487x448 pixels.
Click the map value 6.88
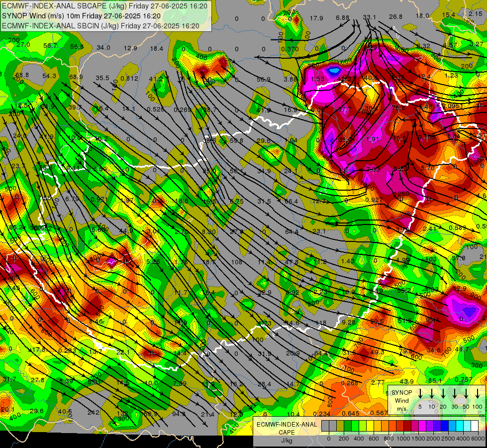342,18
